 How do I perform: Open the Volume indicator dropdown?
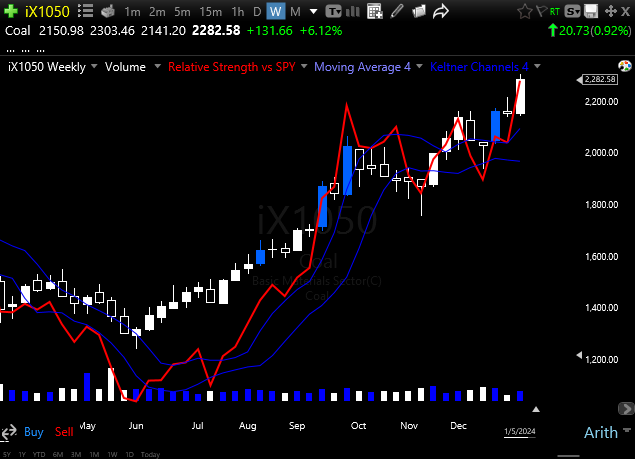pyautogui.click(x=131, y=67)
